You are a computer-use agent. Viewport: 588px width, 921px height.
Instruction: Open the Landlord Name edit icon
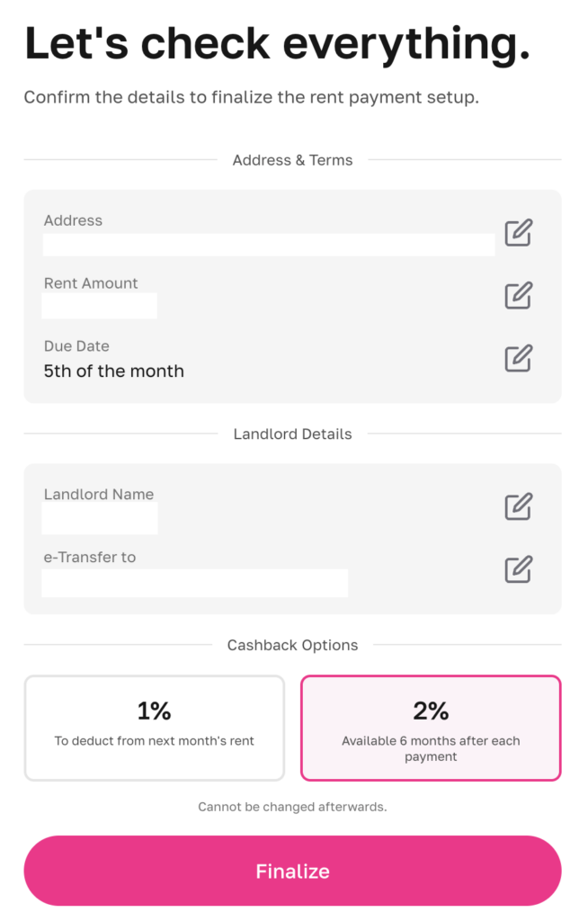point(518,506)
